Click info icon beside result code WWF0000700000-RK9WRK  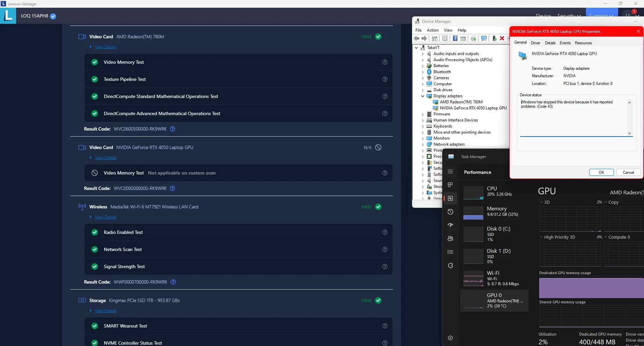pyautogui.click(x=173, y=282)
